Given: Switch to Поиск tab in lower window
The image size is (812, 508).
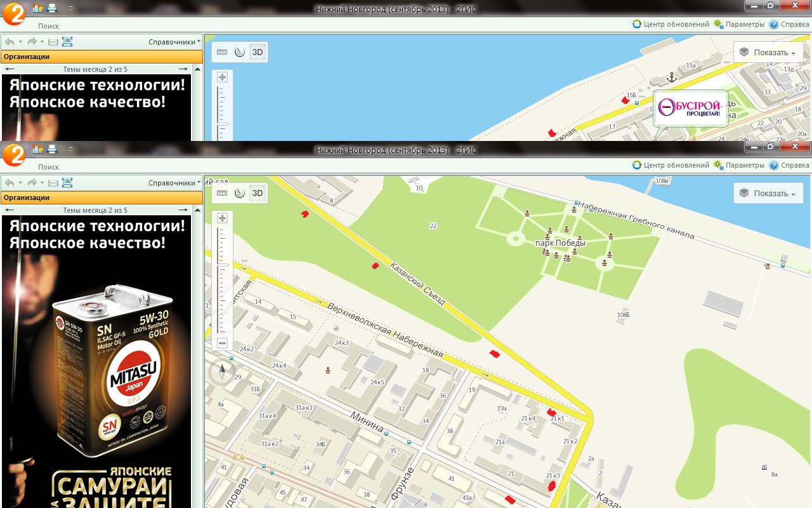Looking at the screenshot, I should [x=48, y=167].
